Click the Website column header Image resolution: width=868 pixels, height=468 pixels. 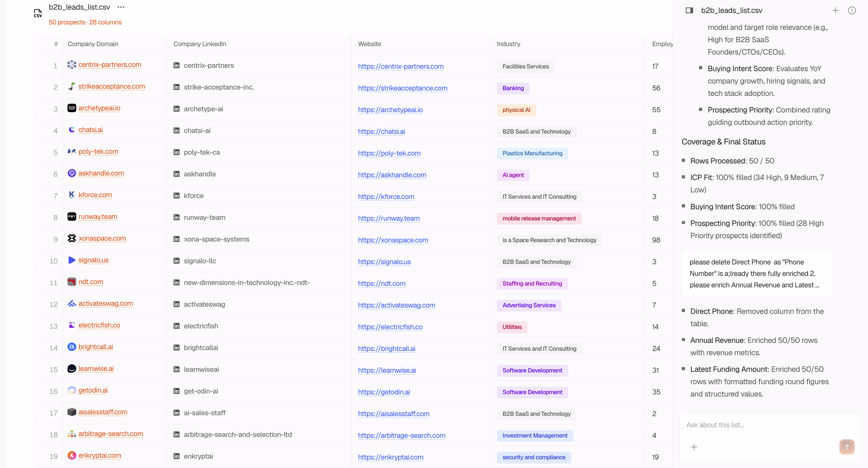click(369, 44)
